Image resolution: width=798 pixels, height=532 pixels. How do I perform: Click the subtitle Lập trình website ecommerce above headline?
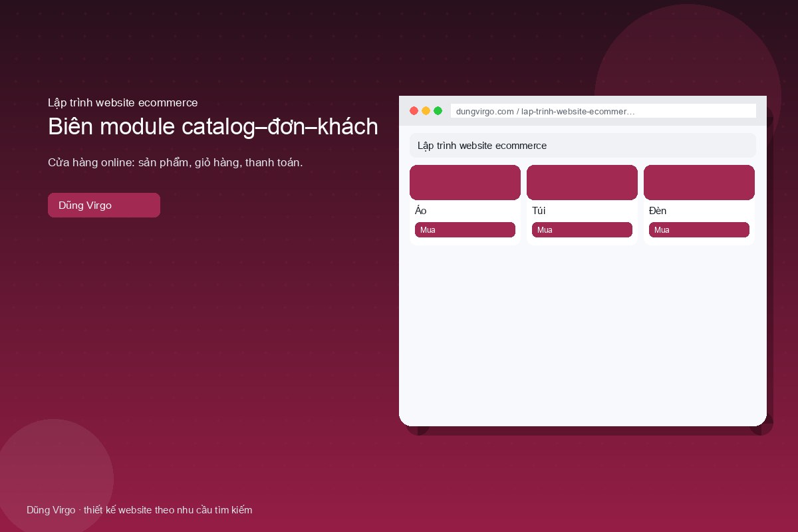coord(123,102)
